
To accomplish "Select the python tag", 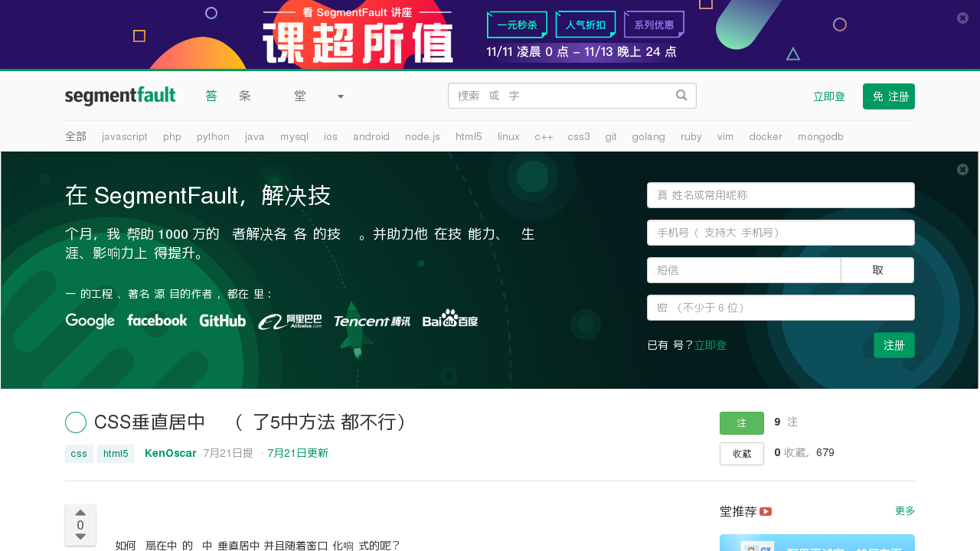I will tap(213, 136).
